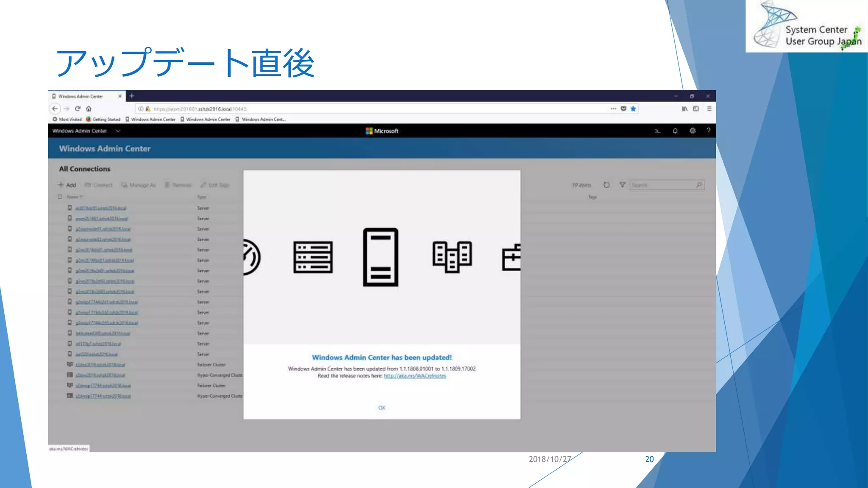The image size is (868, 488).
Task: Click the All Connections heading
Action: click(85, 169)
